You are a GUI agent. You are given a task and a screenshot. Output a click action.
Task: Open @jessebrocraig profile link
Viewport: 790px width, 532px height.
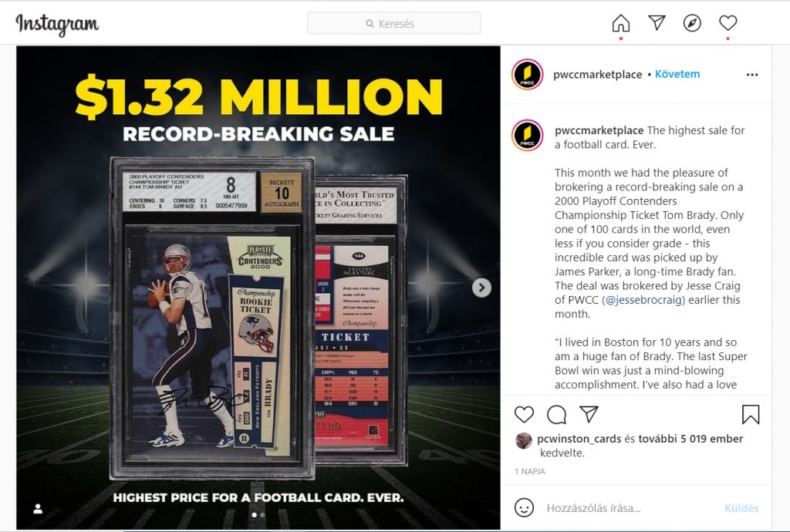(x=643, y=300)
